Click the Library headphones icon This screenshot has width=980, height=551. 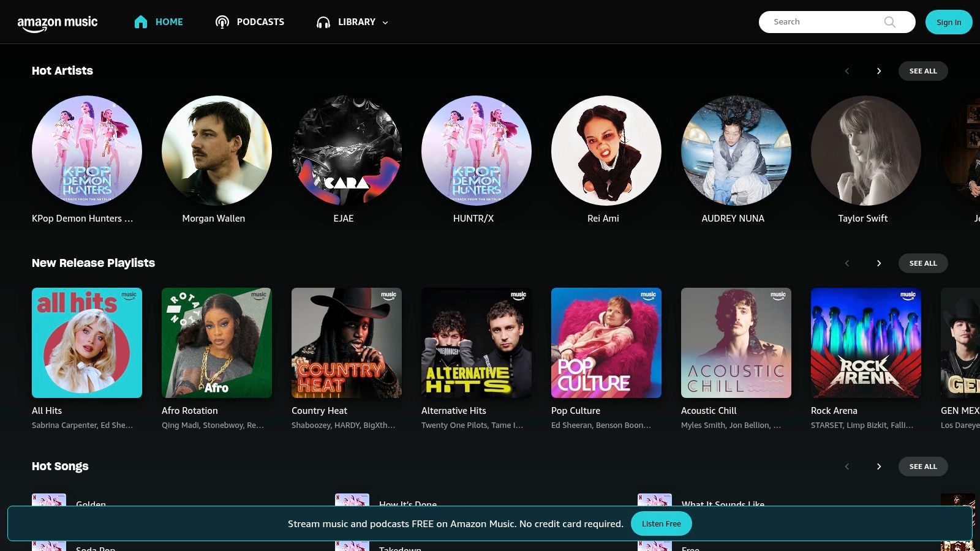click(x=323, y=22)
